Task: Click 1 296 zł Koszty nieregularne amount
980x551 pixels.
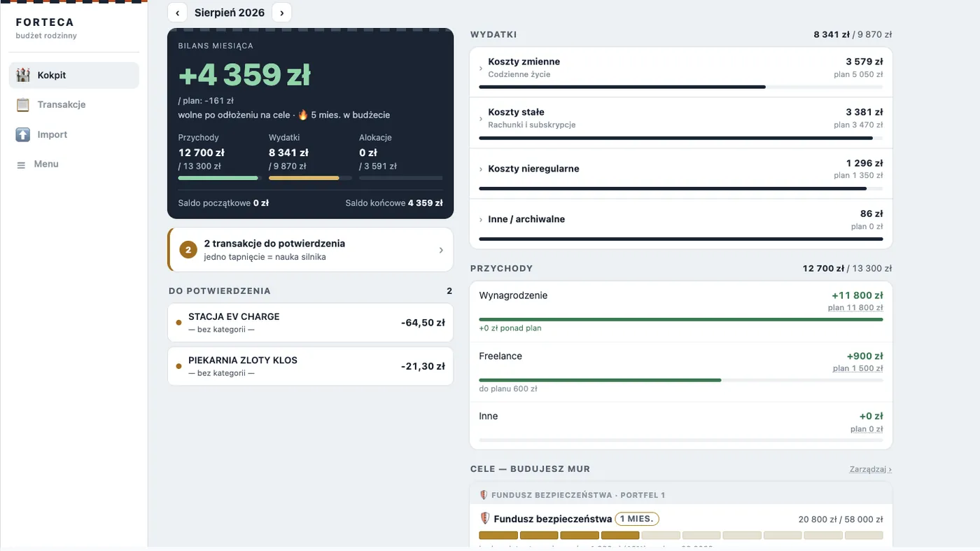Action: (x=864, y=163)
